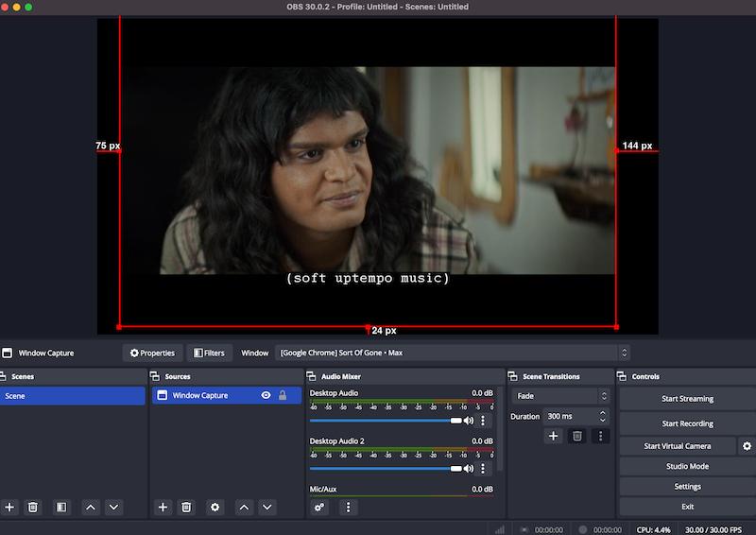Undock Sources panel via header icon
Screen dimensions: 756x535
pyautogui.click(x=155, y=376)
